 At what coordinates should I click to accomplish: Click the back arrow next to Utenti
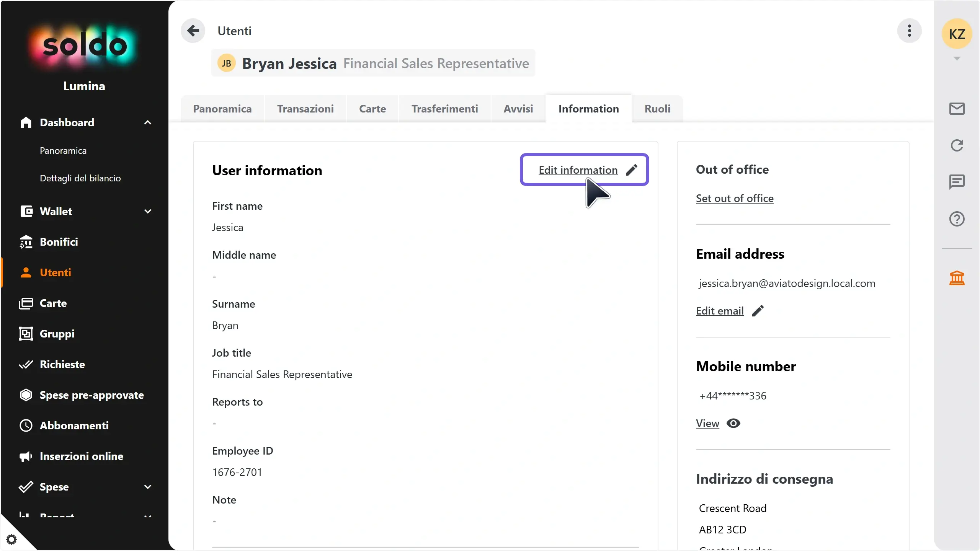[x=193, y=31]
